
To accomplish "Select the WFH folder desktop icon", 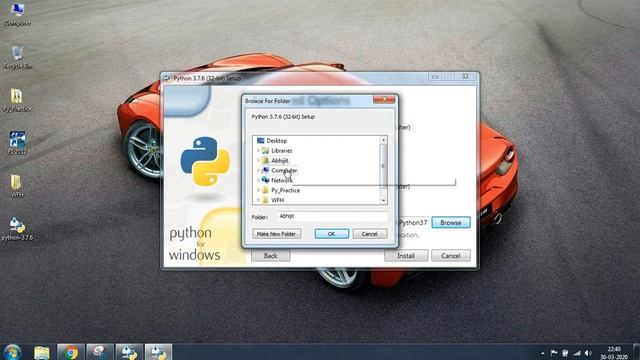I will (x=16, y=186).
